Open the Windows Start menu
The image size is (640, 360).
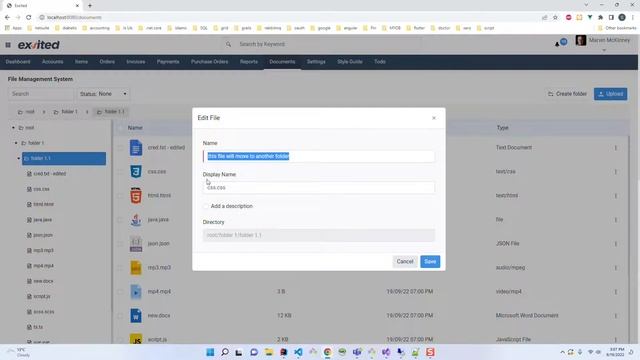click(x=210, y=352)
